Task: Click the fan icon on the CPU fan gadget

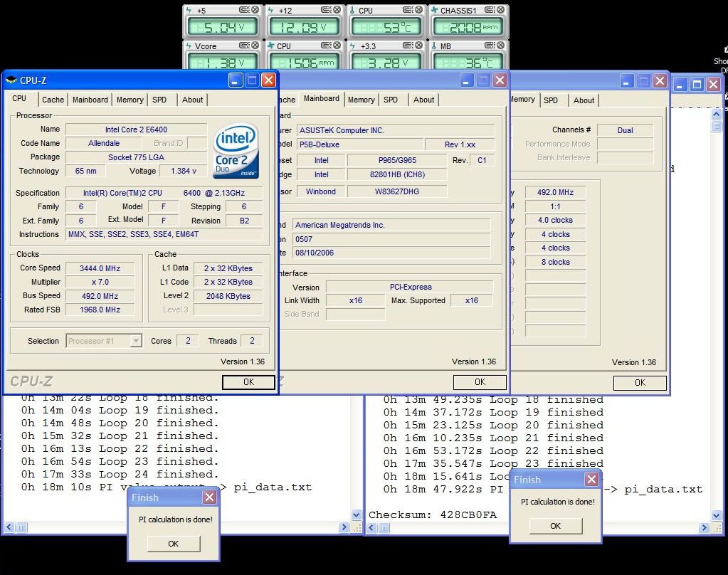Action: tap(271, 46)
